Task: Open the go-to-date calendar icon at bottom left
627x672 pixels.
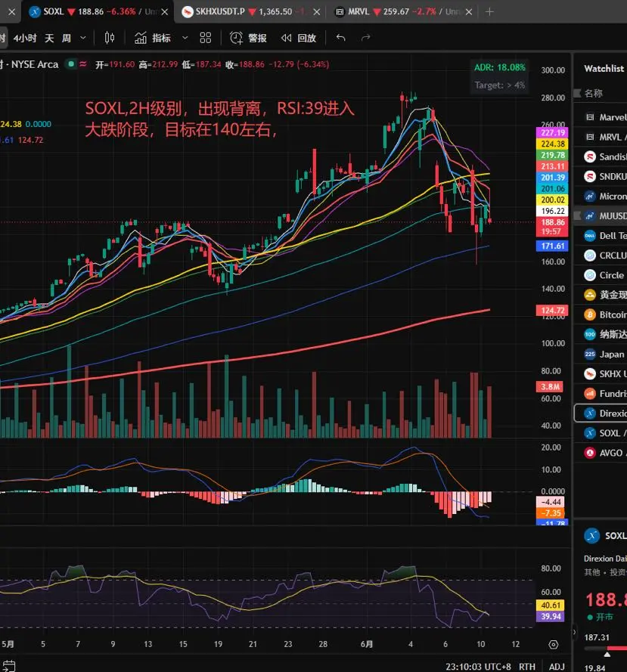Action: point(8,666)
